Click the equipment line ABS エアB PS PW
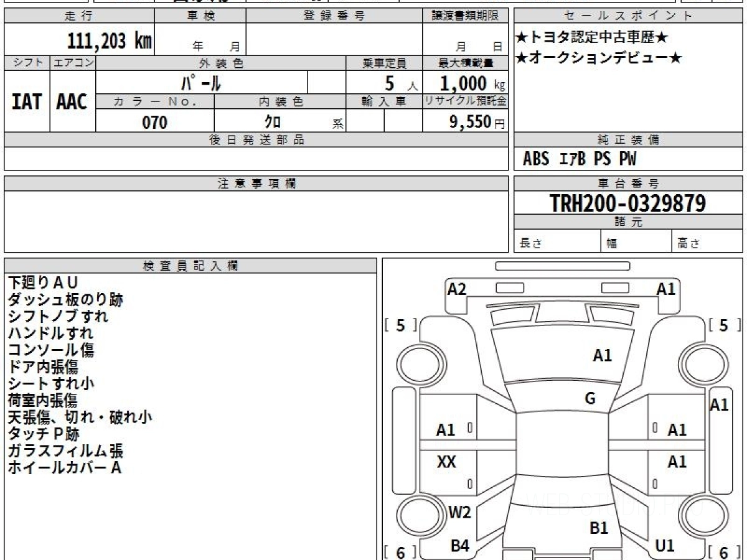Screen dimensions: 747x560 580,159
